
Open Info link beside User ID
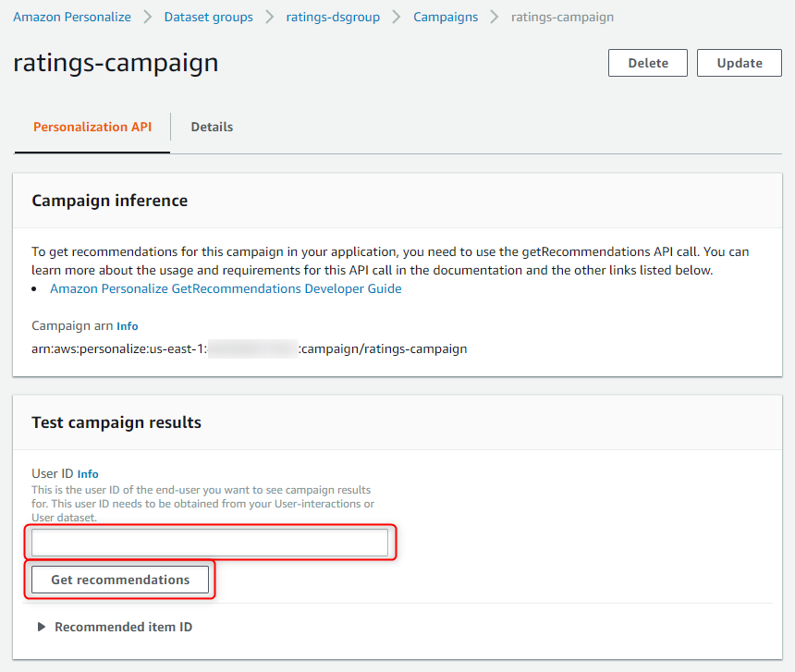88,474
